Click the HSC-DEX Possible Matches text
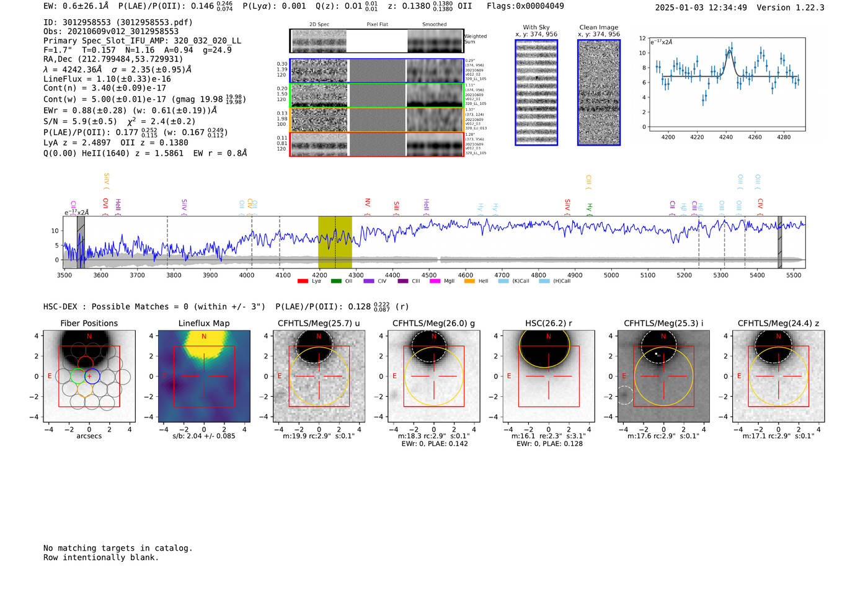This screenshot has height=591, width=868. (x=154, y=307)
